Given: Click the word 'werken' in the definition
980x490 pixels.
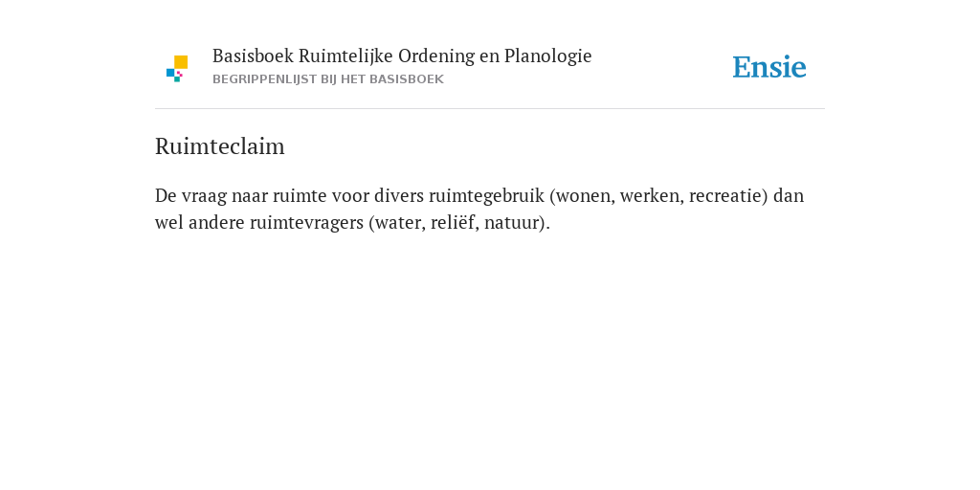Looking at the screenshot, I should click(652, 195).
